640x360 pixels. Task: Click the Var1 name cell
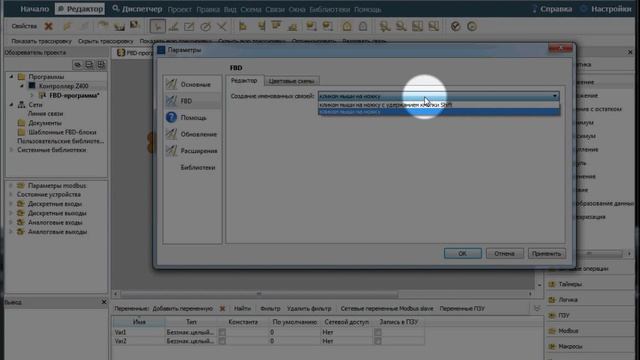139,332
